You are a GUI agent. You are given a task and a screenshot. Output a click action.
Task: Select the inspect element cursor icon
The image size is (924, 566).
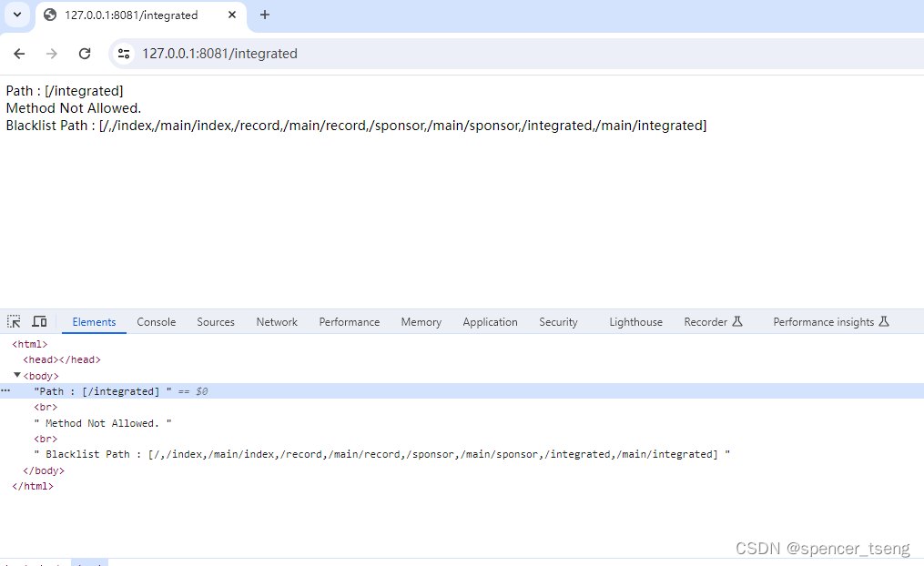point(13,321)
